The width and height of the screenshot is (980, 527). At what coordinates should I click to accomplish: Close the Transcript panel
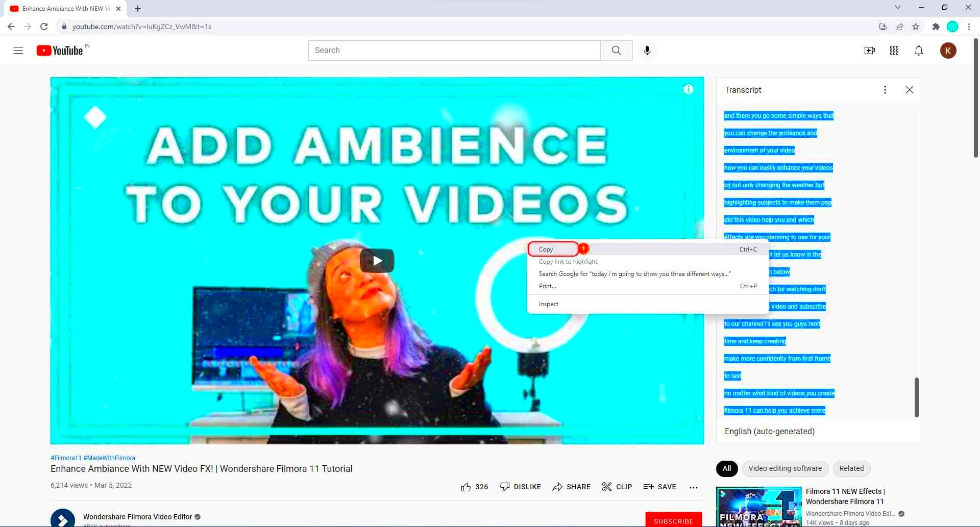(910, 90)
